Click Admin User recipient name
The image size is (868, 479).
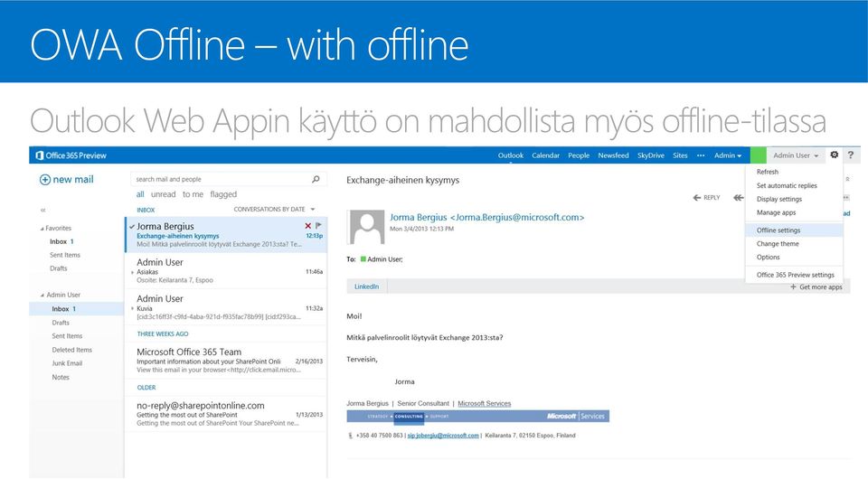[x=385, y=259]
